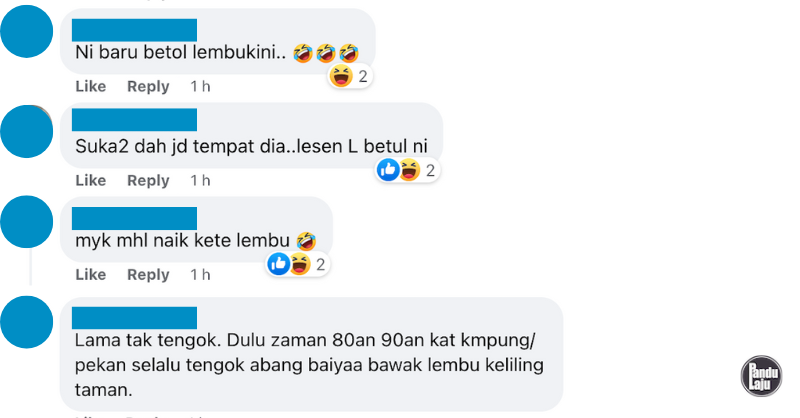Viewport: 800px width, 418px height.
Task: Like the 'Suka2 dah jd tempat dia' comment
Action: click(91, 180)
